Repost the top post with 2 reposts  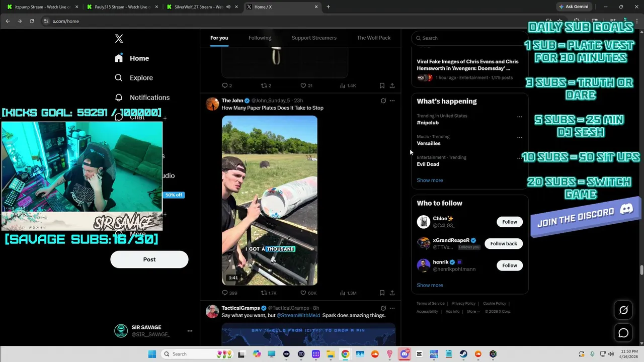tap(266, 85)
